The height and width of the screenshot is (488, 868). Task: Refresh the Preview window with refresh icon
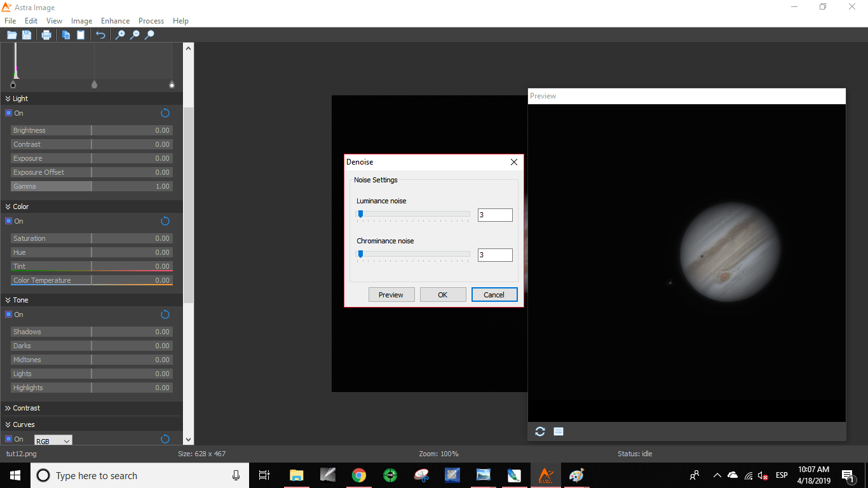pos(540,431)
